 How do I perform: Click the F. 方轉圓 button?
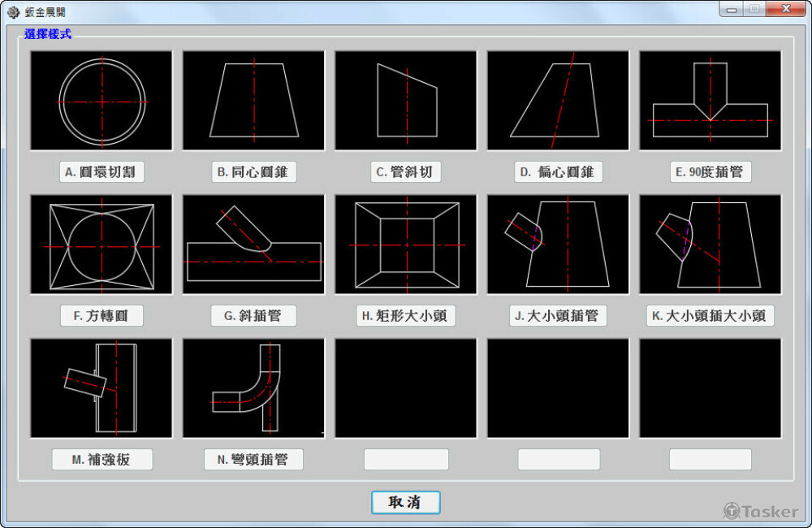tap(102, 316)
